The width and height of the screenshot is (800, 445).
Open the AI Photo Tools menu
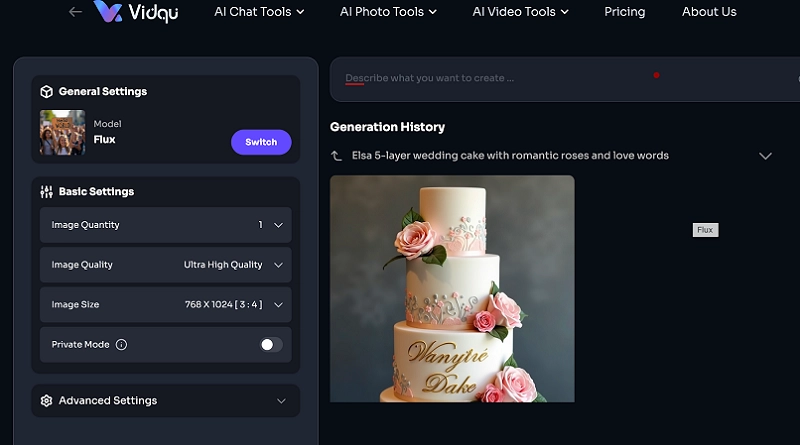point(388,12)
